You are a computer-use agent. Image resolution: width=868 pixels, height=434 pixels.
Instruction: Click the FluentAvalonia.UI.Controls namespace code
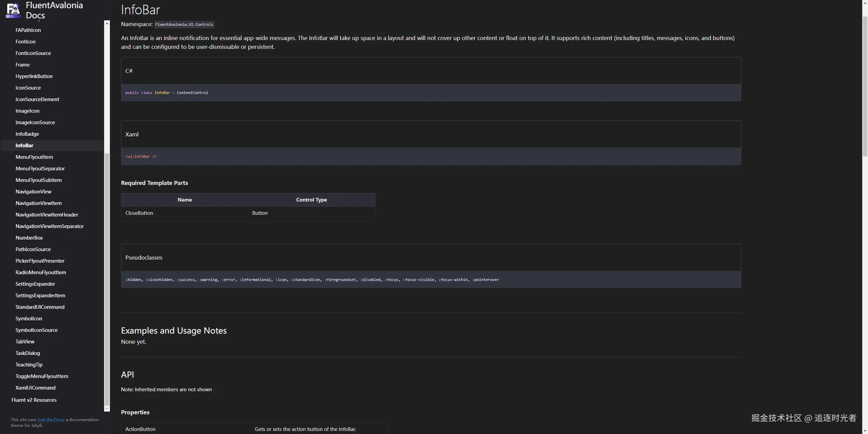coord(184,24)
